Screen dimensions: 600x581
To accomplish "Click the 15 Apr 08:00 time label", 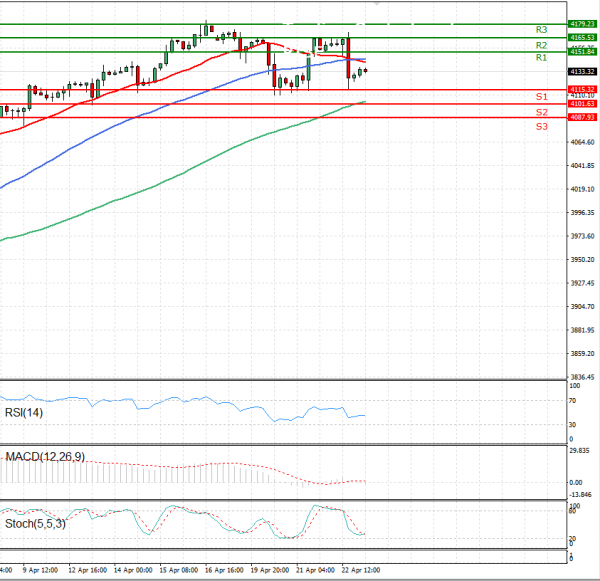I will (179, 570).
